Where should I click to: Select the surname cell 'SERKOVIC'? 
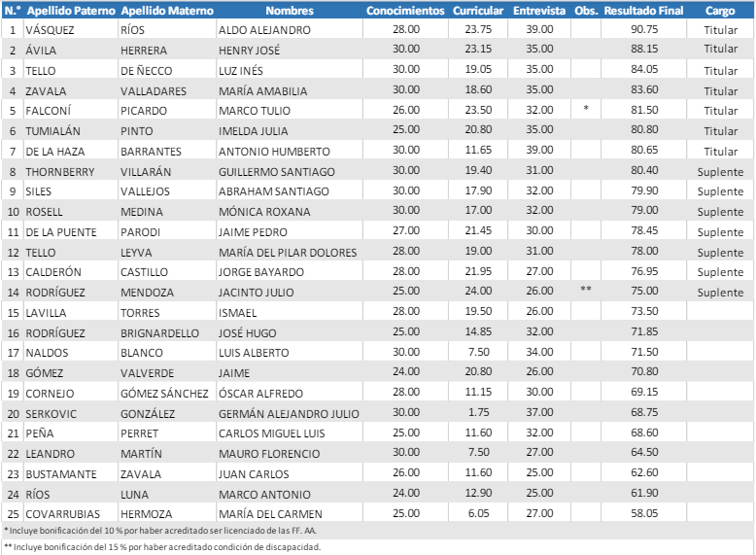[x=52, y=414]
